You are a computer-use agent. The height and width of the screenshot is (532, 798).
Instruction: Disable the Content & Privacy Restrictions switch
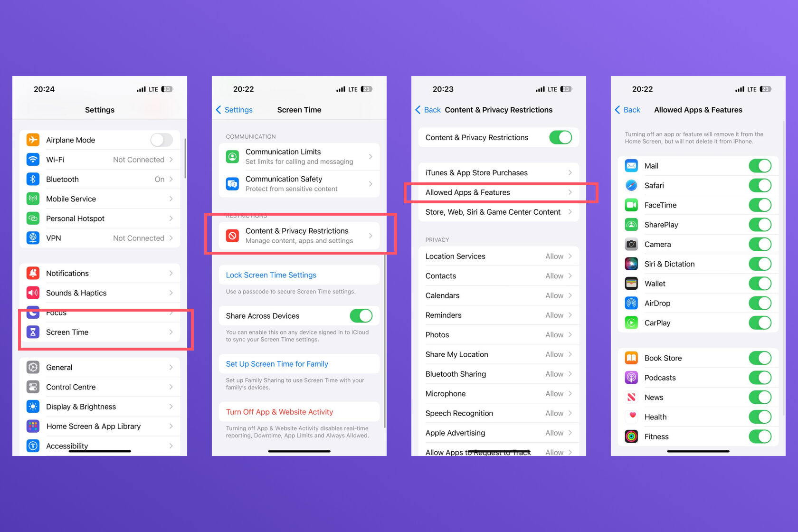[x=560, y=137]
